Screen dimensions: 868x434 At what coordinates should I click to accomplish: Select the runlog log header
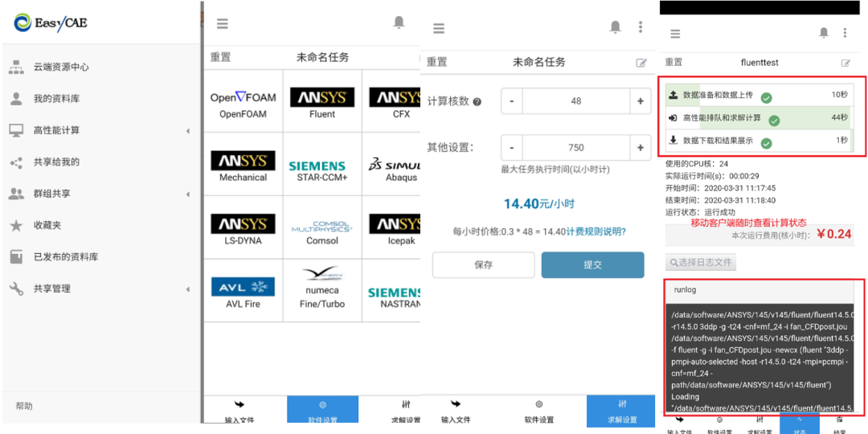click(x=759, y=290)
